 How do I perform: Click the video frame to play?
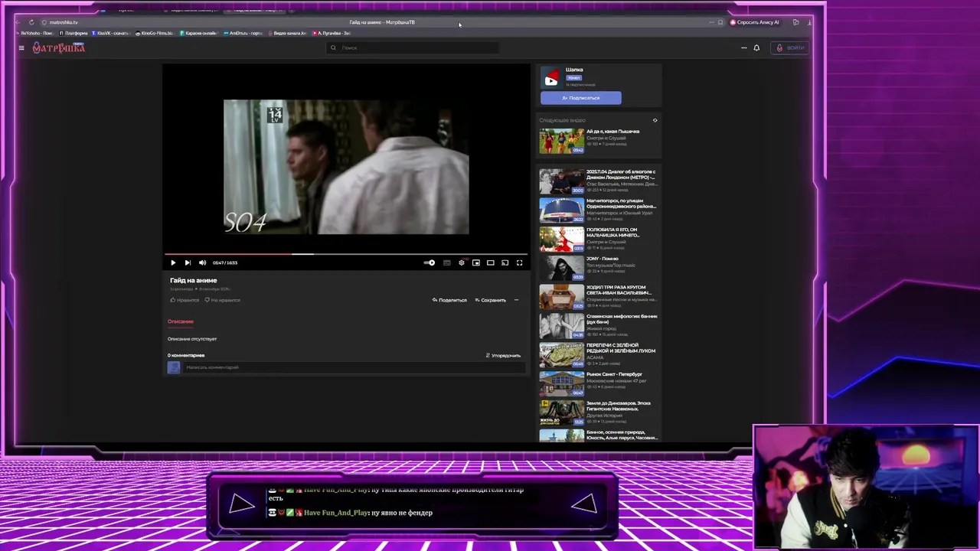pyautogui.click(x=346, y=167)
